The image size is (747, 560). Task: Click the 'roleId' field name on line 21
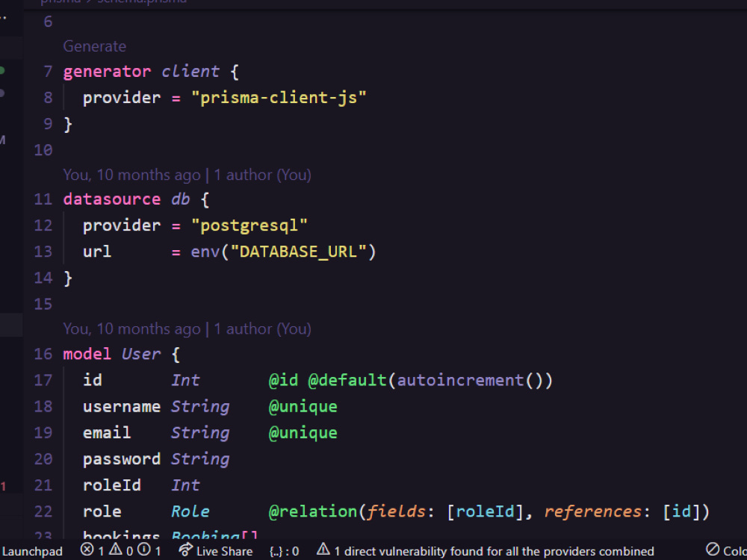112,485
